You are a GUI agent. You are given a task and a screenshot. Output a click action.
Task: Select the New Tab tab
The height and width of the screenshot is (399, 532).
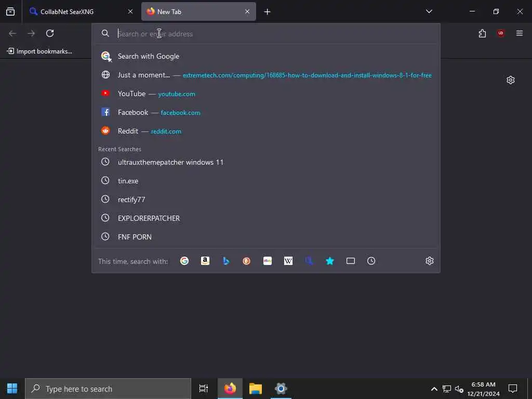(198, 11)
